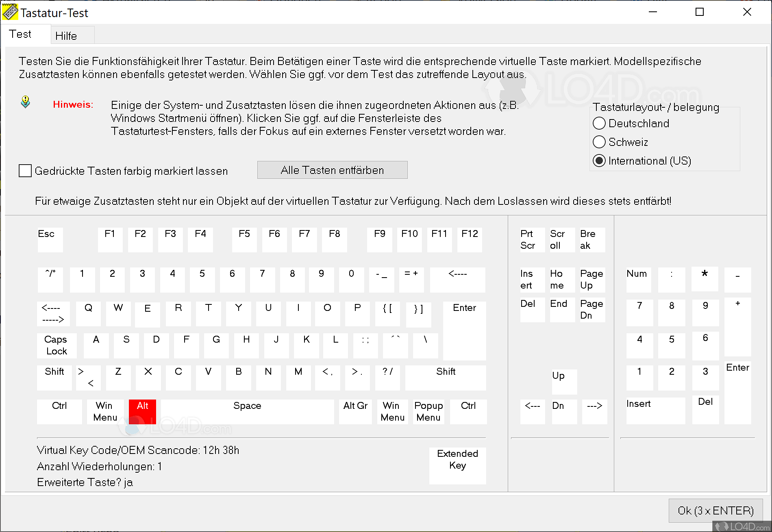Click the backspace <---- key in number row
The image size is (772, 532).
pyautogui.click(x=457, y=280)
